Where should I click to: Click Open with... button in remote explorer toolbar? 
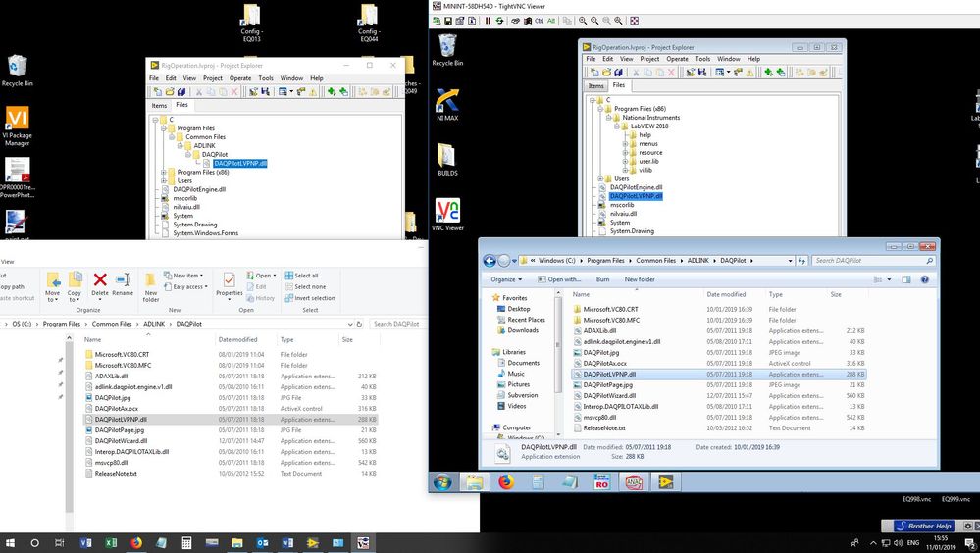pos(559,279)
